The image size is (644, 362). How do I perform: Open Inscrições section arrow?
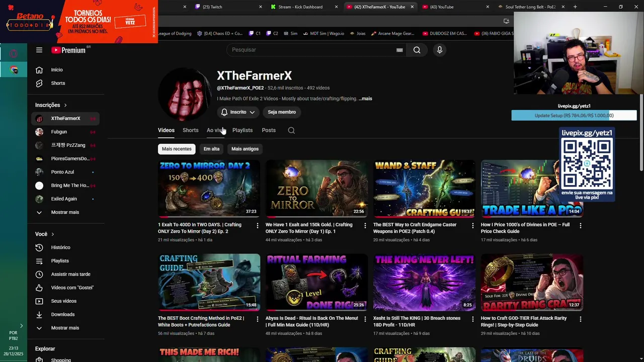click(x=65, y=105)
